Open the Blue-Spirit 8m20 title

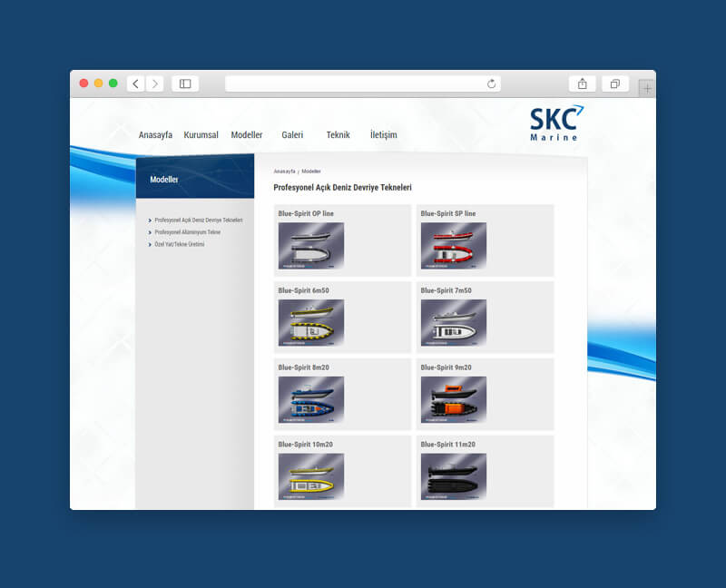pyautogui.click(x=303, y=367)
